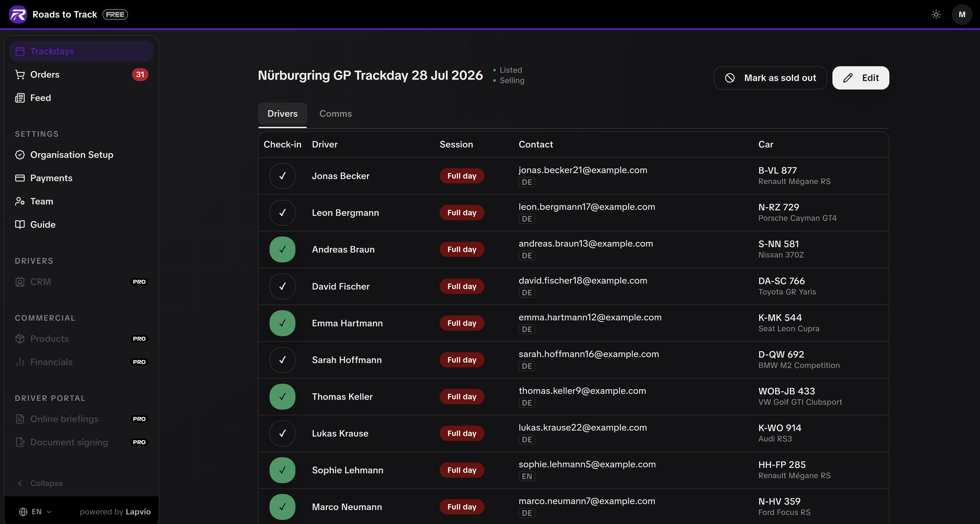Toggle check-in for Jonas Becker
The width and height of the screenshot is (980, 524).
pyautogui.click(x=282, y=176)
